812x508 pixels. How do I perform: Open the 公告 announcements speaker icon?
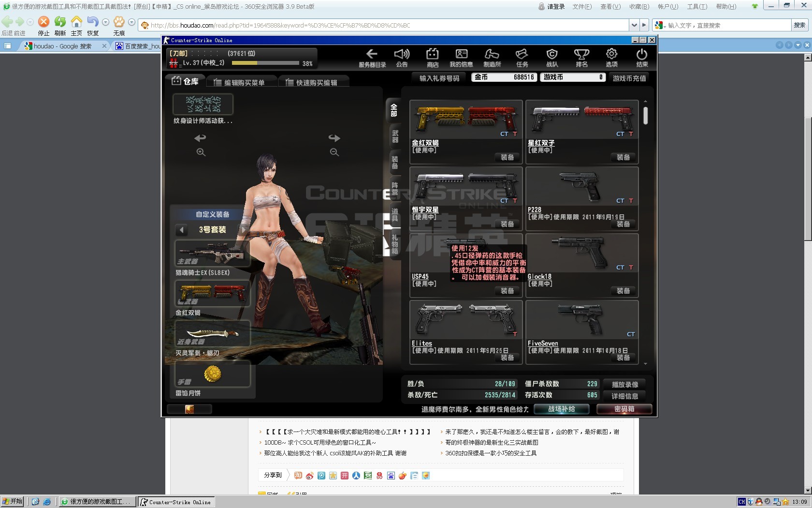point(402,54)
